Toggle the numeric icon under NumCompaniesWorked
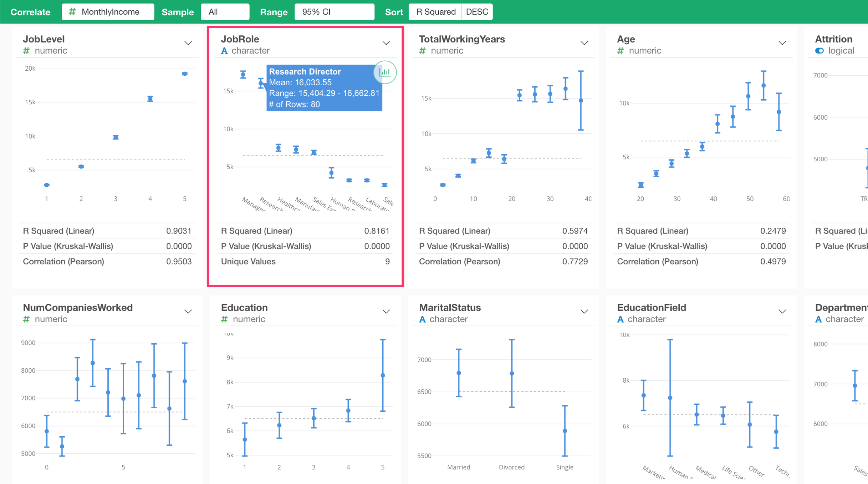Image resolution: width=868 pixels, height=484 pixels. click(x=26, y=319)
